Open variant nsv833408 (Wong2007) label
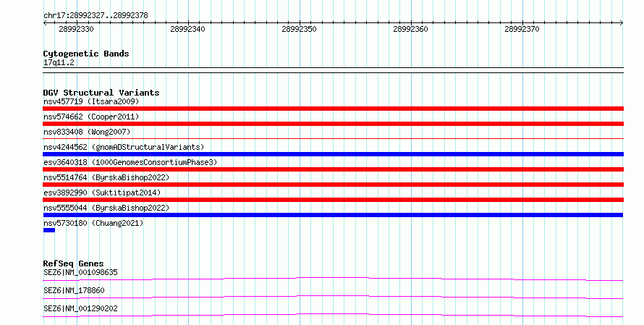This screenshot has height=325, width=644. pyautogui.click(x=87, y=132)
